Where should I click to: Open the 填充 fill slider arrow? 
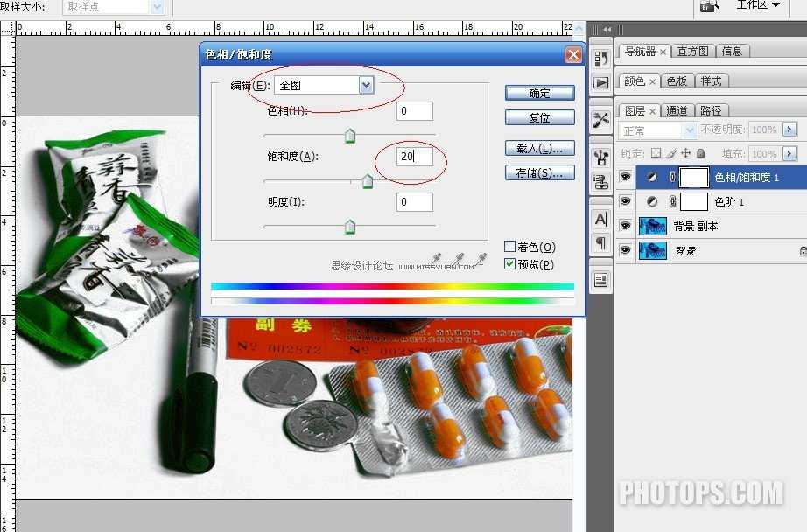point(789,153)
